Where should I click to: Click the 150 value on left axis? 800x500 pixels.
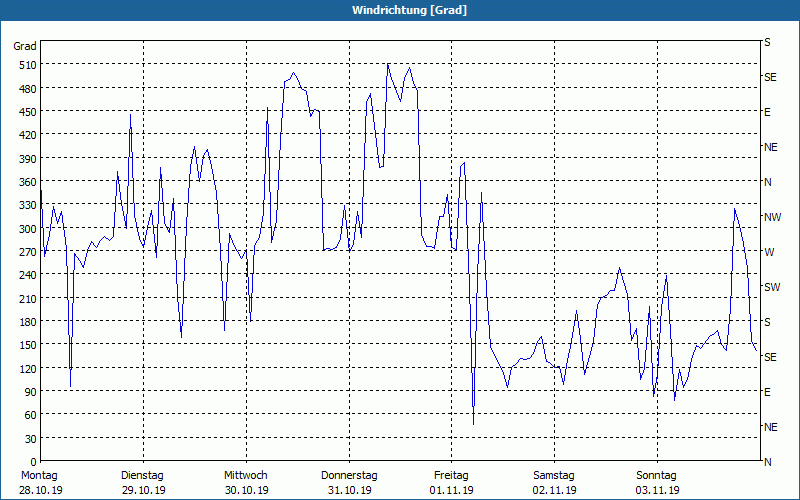point(28,345)
